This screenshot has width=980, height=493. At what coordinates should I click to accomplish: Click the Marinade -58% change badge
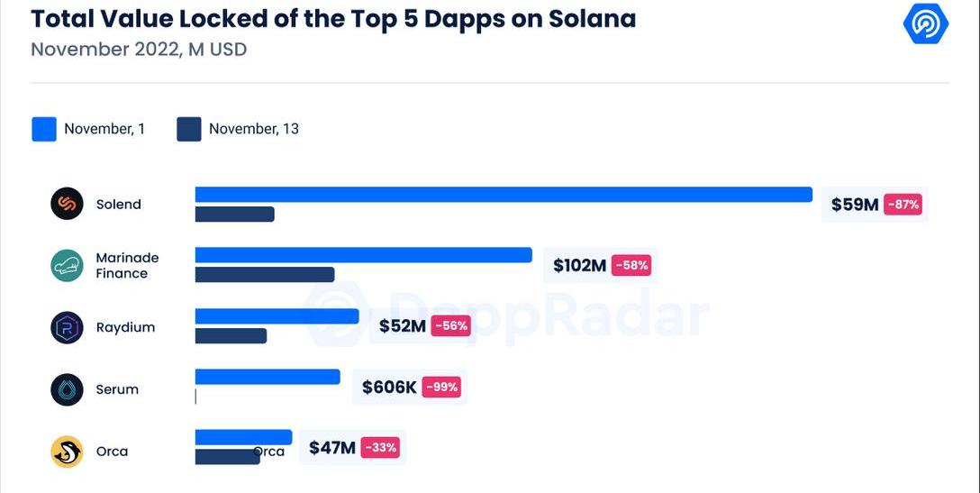(631, 265)
